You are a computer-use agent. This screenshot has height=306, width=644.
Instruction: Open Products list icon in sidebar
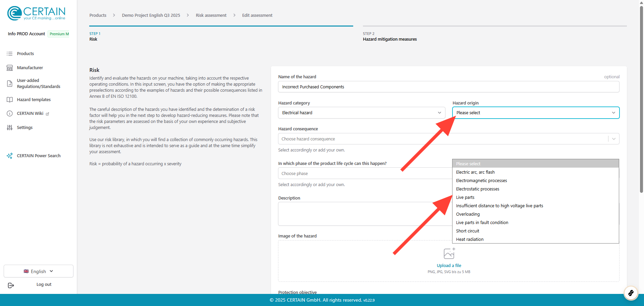point(10,54)
